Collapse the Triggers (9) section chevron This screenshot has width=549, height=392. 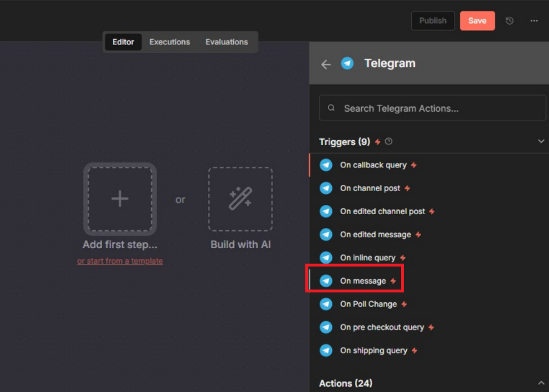click(541, 142)
